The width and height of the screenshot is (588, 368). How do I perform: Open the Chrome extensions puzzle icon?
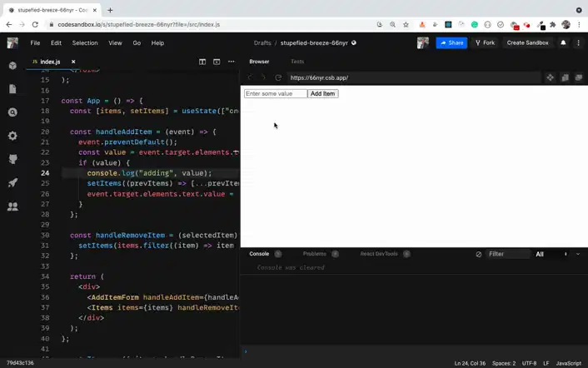click(553, 24)
